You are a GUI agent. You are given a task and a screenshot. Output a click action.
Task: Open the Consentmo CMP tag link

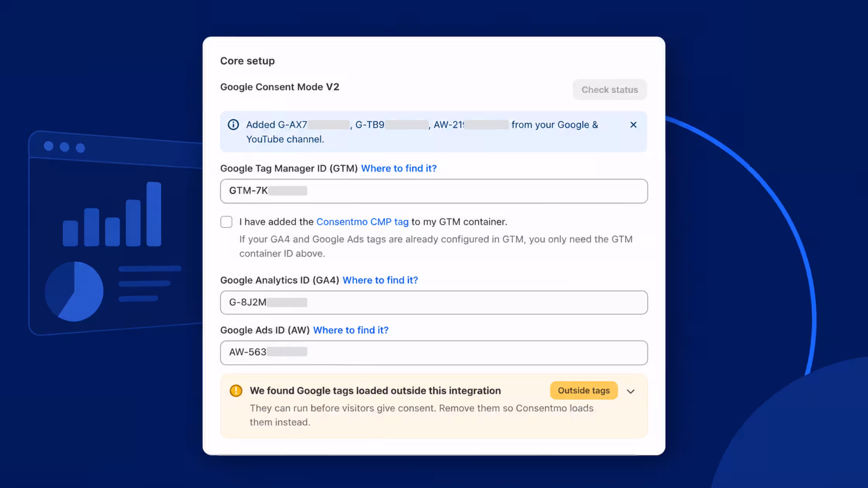pyautogui.click(x=362, y=222)
